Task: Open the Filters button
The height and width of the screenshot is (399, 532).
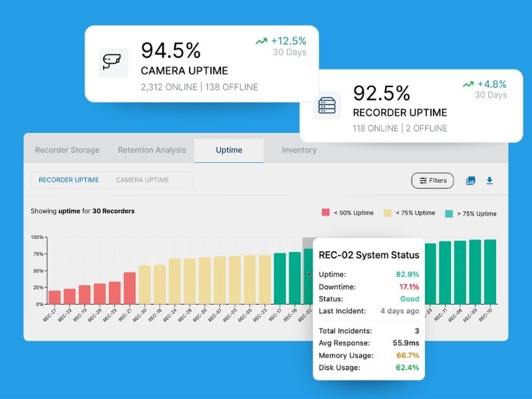Action: point(433,180)
